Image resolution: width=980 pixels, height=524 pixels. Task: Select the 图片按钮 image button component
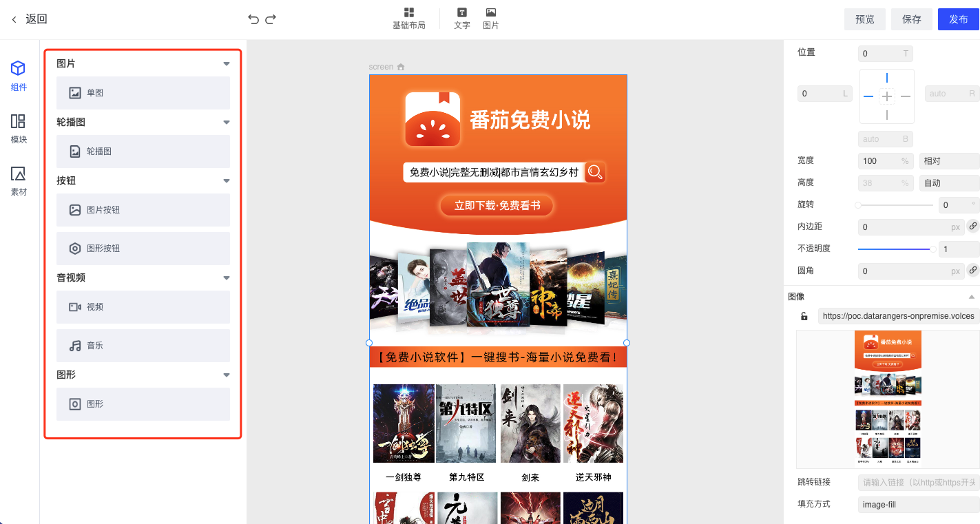[x=143, y=210]
